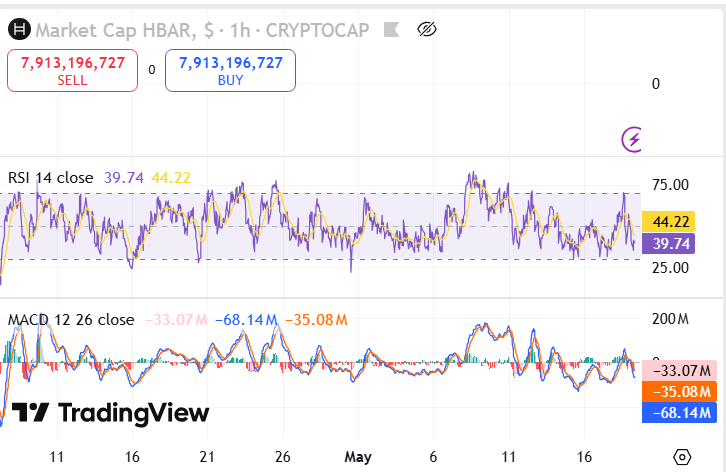Click the yellow 44.22 price-scale label

pos(668,222)
